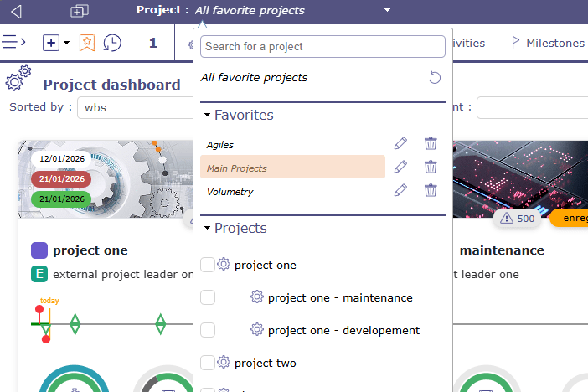Viewport: 588px width, 392px height.
Task: Open the Project selector dropdown arrow
Action: point(387,11)
